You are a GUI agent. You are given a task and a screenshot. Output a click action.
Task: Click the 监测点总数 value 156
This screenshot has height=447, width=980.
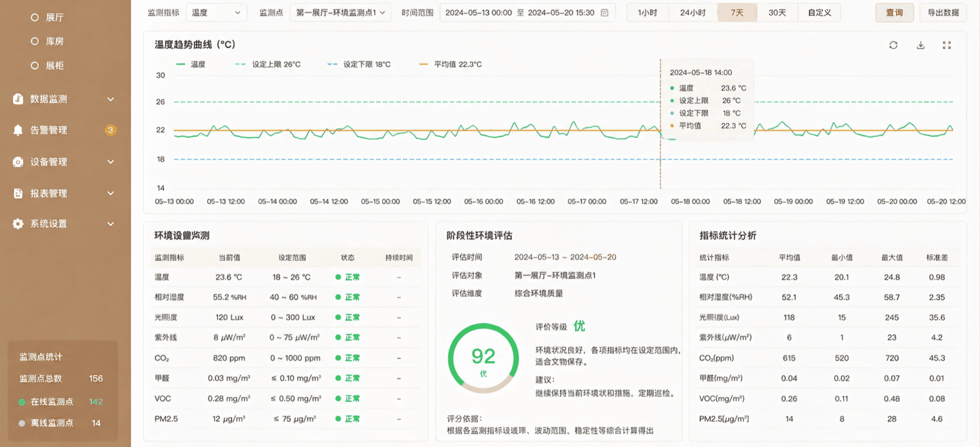[96, 378]
